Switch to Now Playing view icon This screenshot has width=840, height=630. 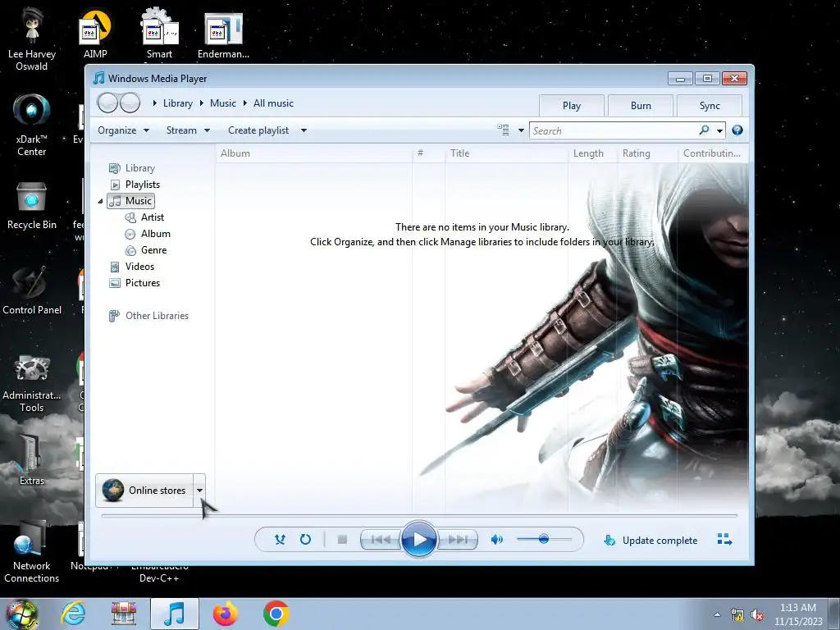(x=724, y=540)
